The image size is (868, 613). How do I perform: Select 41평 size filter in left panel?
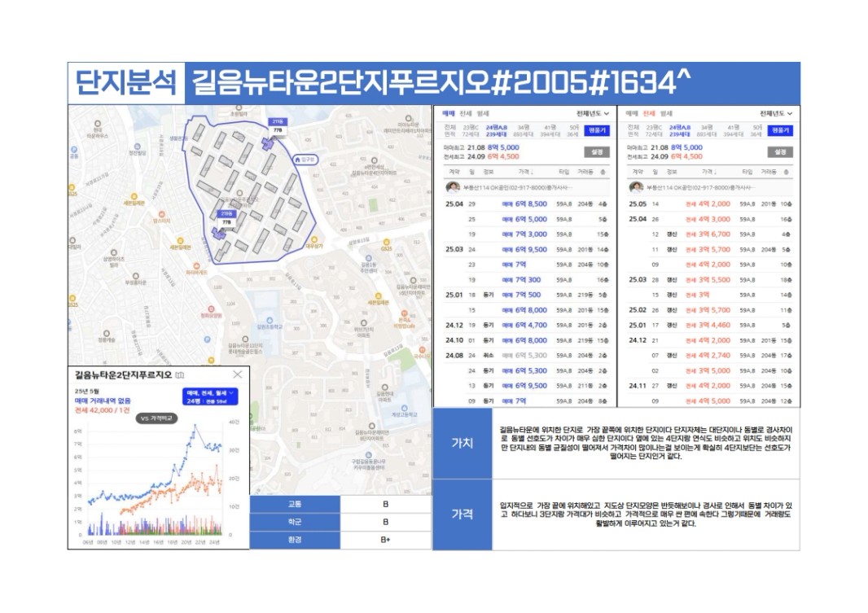(550, 130)
